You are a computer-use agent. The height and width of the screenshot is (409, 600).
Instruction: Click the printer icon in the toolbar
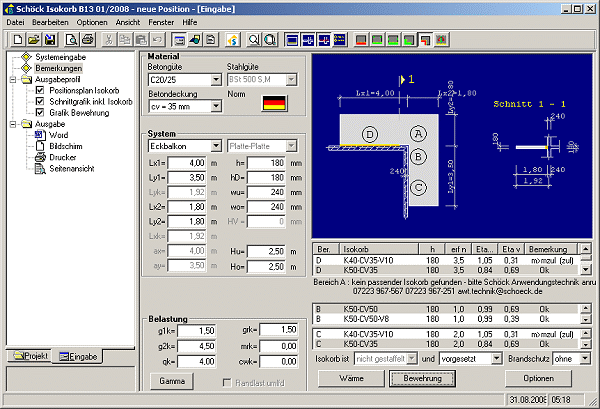[x=90, y=39]
